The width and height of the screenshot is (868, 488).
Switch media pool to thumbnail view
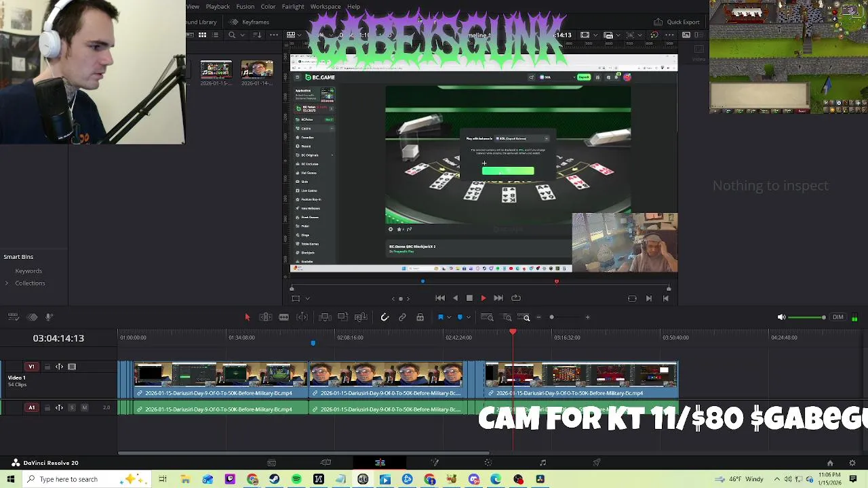coord(202,35)
